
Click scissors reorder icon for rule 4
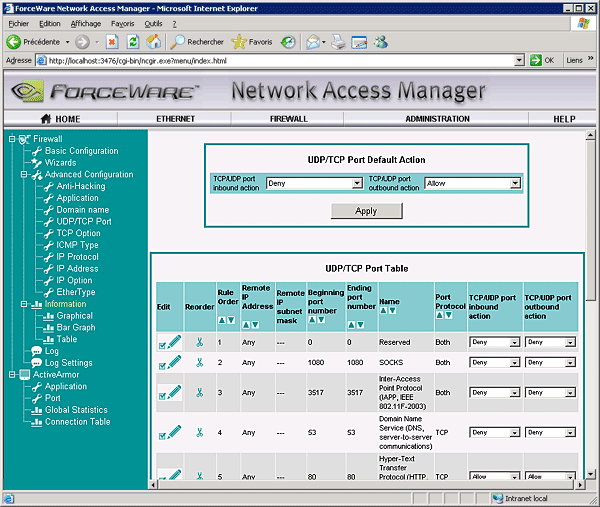[x=199, y=433]
